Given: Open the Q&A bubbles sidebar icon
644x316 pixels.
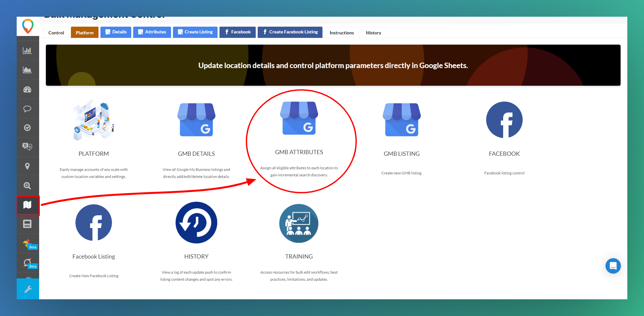Looking at the screenshot, I should pos(27,147).
